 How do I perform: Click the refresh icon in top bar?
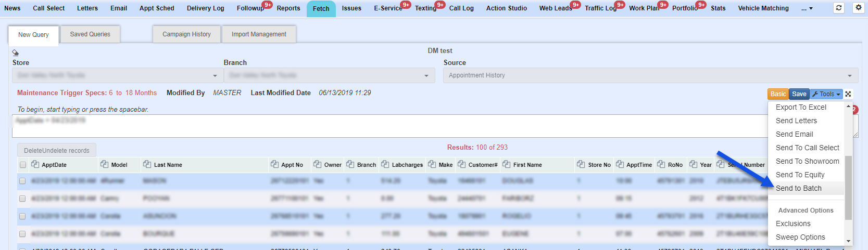(838, 8)
